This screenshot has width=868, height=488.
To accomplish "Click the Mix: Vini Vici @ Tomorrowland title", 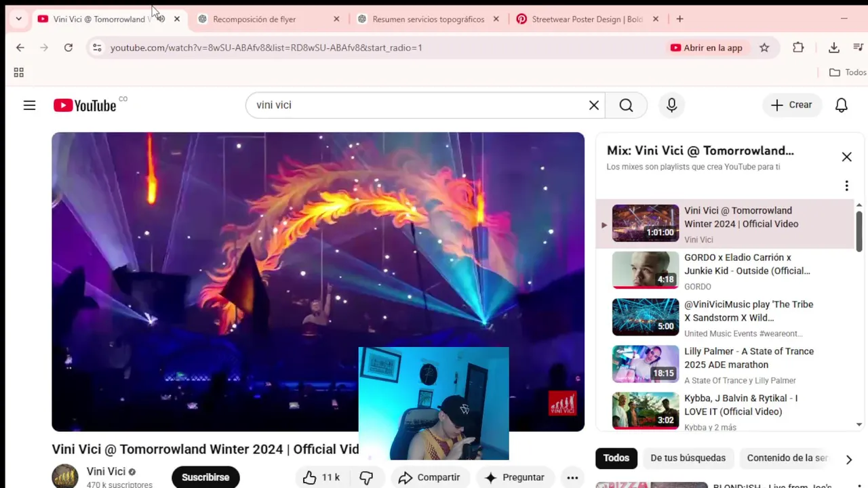I will click(701, 150).
